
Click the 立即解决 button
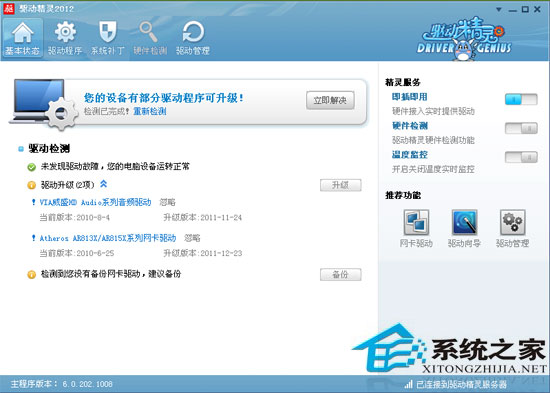pyautogui.click(x=330, y=100)
